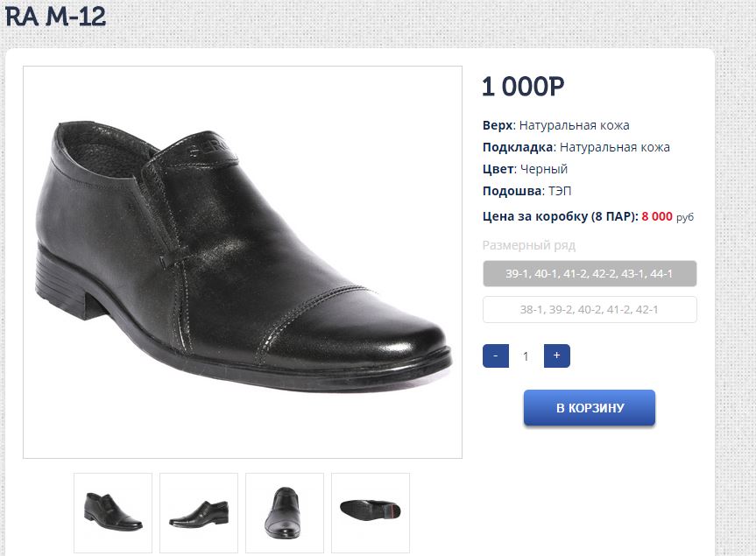Click the Верх: Натуральная кожа line
Screen dimensions: 756x556
coord(555,125)
